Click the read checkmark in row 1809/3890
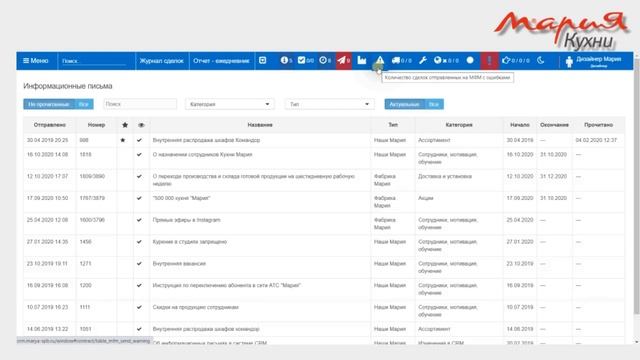This screenshot has height=360, width=640. (x=139, y=176)
